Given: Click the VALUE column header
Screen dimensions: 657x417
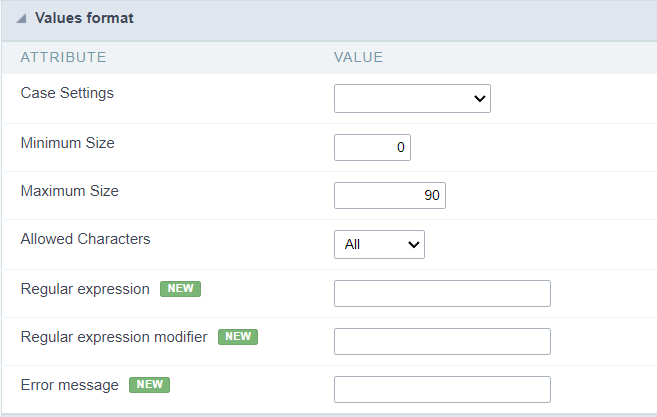Looking at the screenshot, I should [x=358, y=57].
